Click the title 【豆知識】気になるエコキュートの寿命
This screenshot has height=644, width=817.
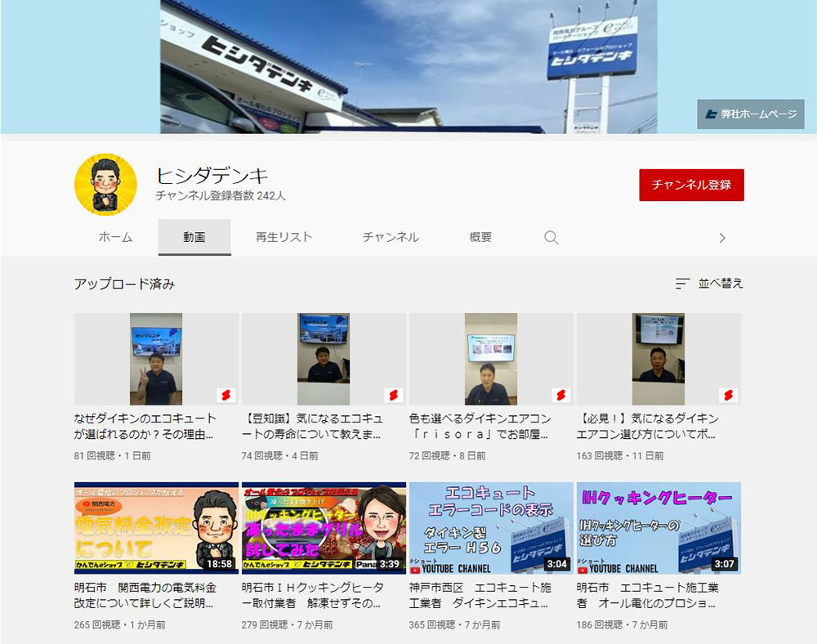click(313, 427)
